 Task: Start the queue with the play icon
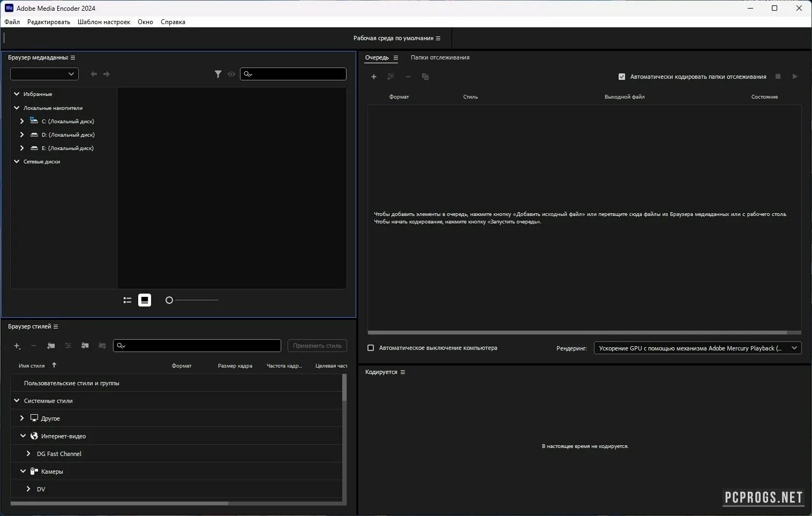tap(795, 77)
